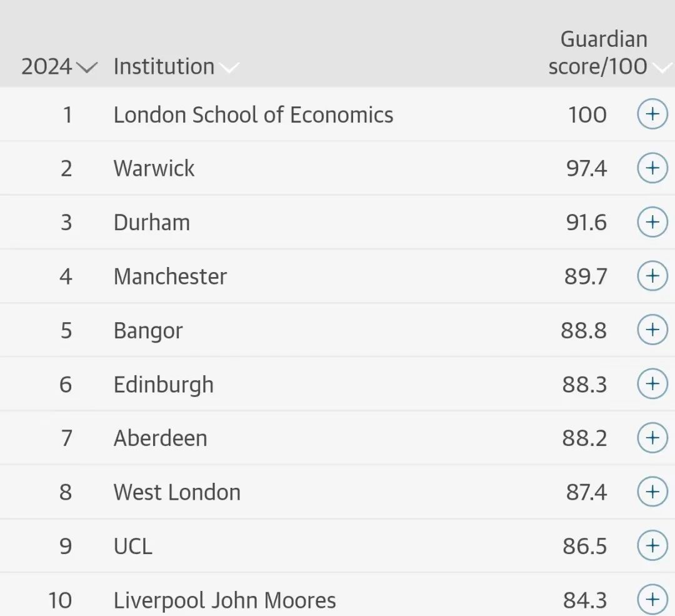The height and width of the screenshot is (616, 675).
Task: Sort by 2024 rank chevron
Action: (87, 67)
